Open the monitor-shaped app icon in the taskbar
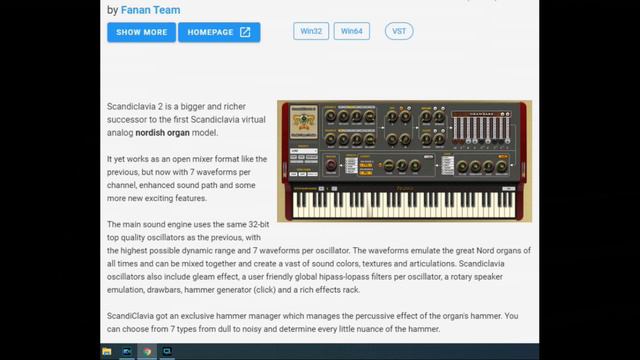Screen dimensions: 640x360 coord(167,351)
